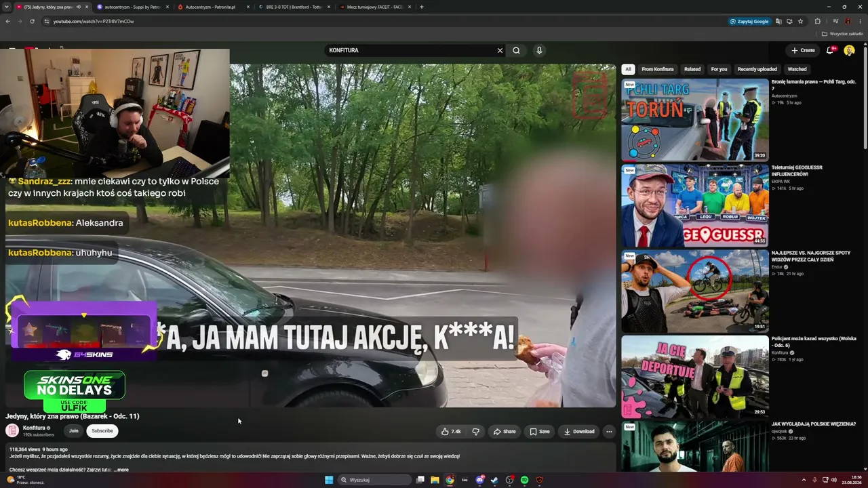Open the Konfitura channel name link
This screenshot has width=868, height=488.
tap(34, 428)
